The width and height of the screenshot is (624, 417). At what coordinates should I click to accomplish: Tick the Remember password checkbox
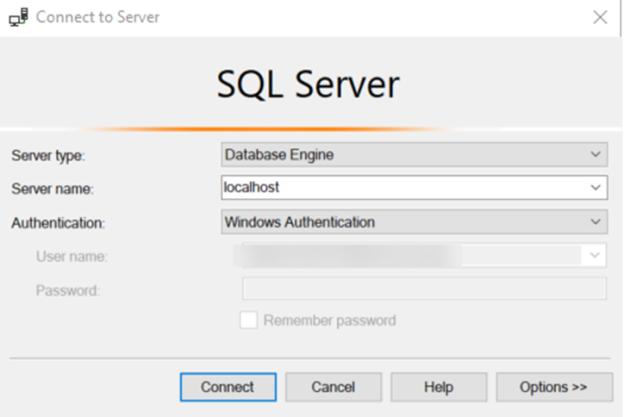[x=249, y=320]
